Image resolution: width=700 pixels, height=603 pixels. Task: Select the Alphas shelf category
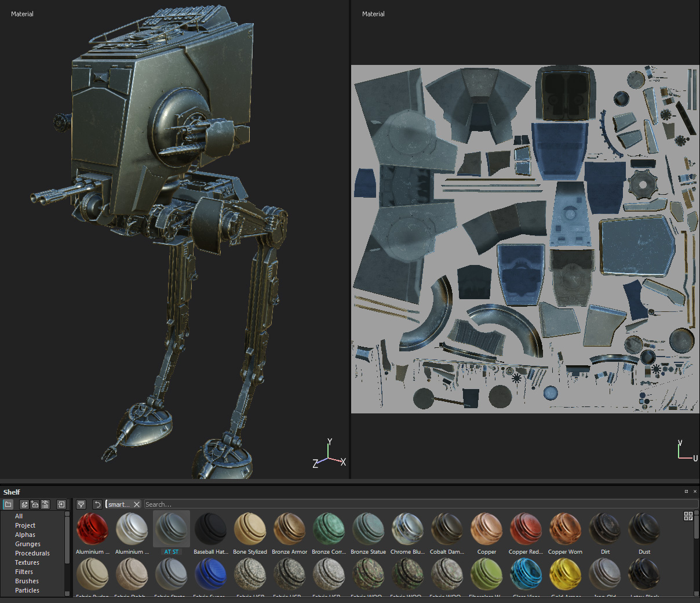(25, 535)
